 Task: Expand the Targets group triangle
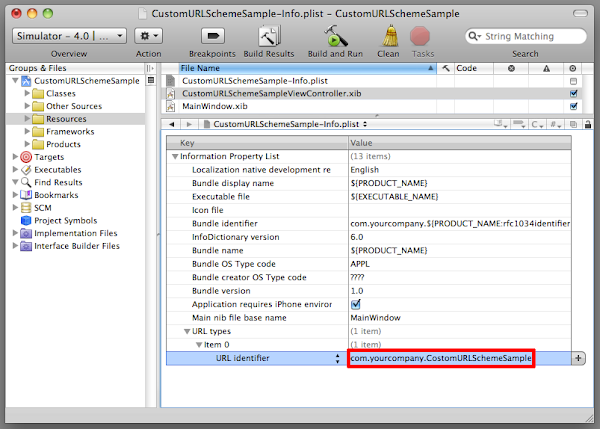15,157
